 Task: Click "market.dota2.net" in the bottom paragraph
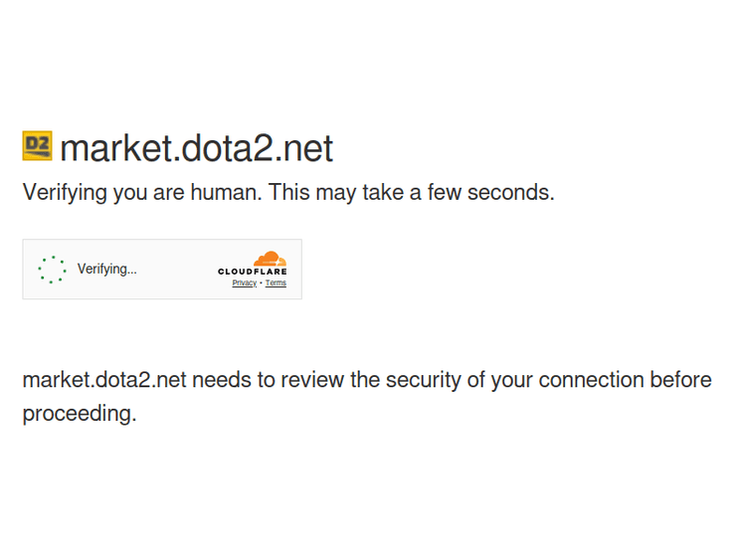click(104, 380)
